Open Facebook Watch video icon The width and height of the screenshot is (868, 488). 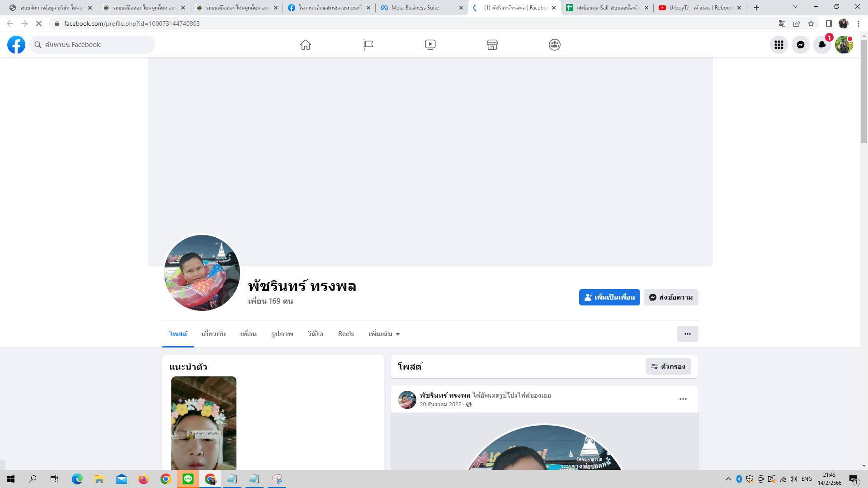click(x=430, y=45)
